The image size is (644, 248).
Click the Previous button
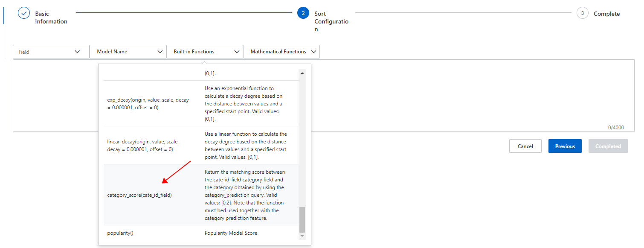click(565, 146)
